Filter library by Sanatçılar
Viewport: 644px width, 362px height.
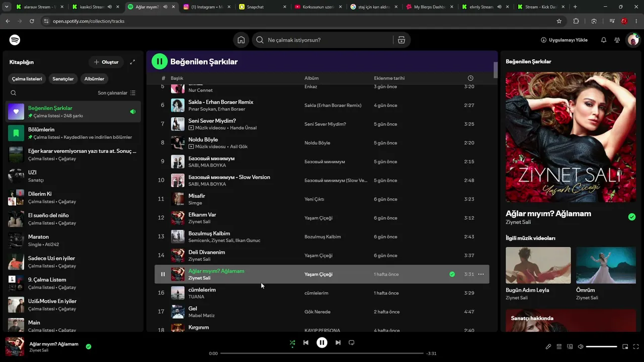[63, 79]
